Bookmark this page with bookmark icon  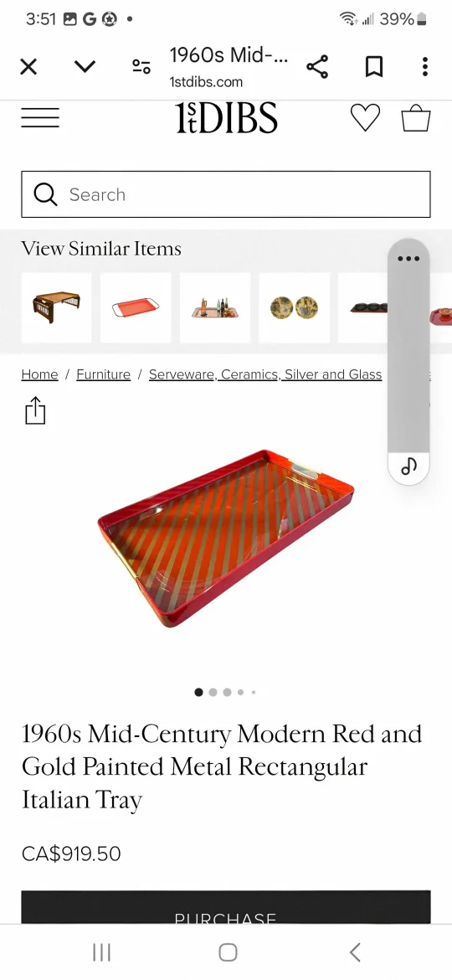(373, 66)
